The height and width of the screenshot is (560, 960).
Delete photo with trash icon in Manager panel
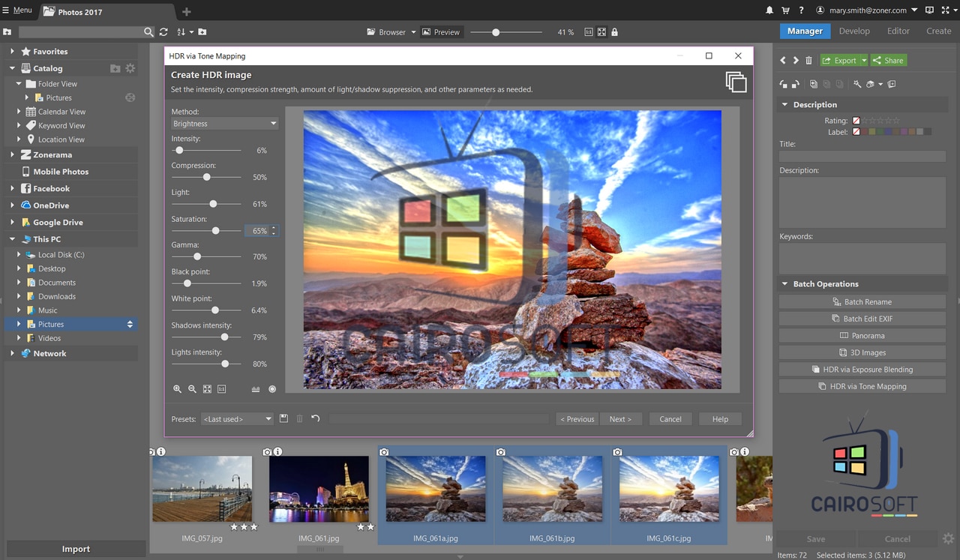pyautogui.click(x=808, y=61)
